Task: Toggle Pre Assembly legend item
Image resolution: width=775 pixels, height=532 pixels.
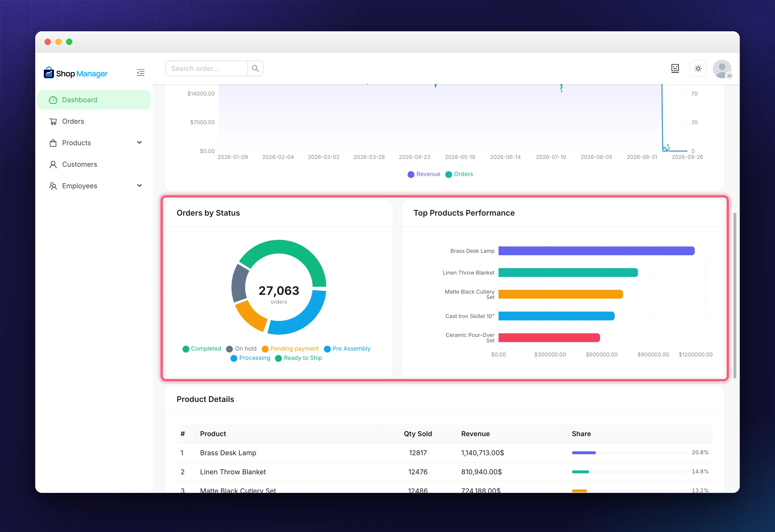Action: point(347,349)
